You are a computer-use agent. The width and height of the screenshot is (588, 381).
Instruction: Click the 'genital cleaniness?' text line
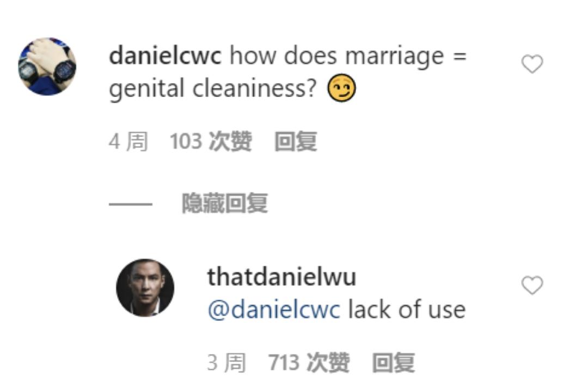(x=213, y=89)
